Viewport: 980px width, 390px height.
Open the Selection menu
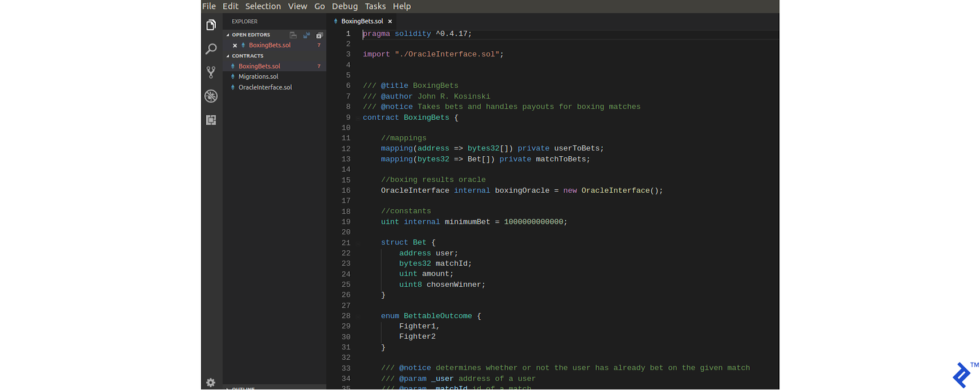(x=263, y=6)
